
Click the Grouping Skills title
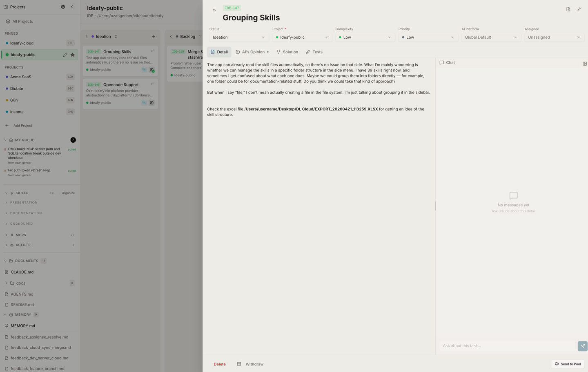click(251, 18)
